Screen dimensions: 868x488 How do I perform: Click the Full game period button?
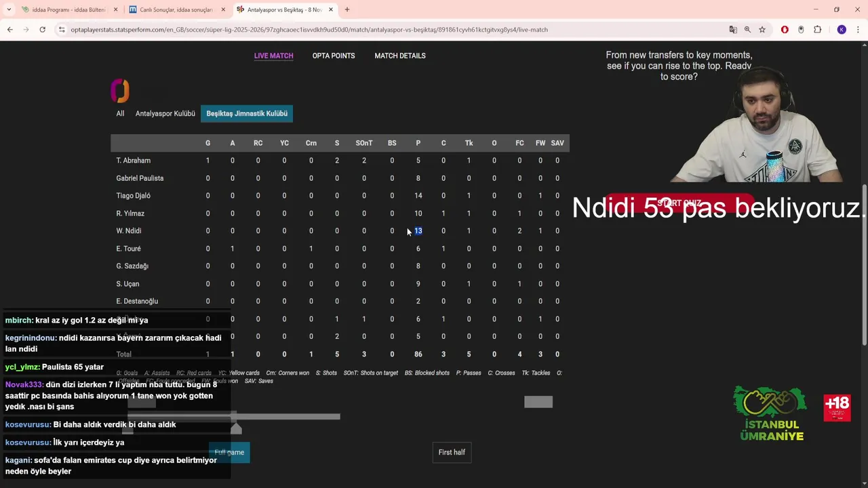point(229,452)
